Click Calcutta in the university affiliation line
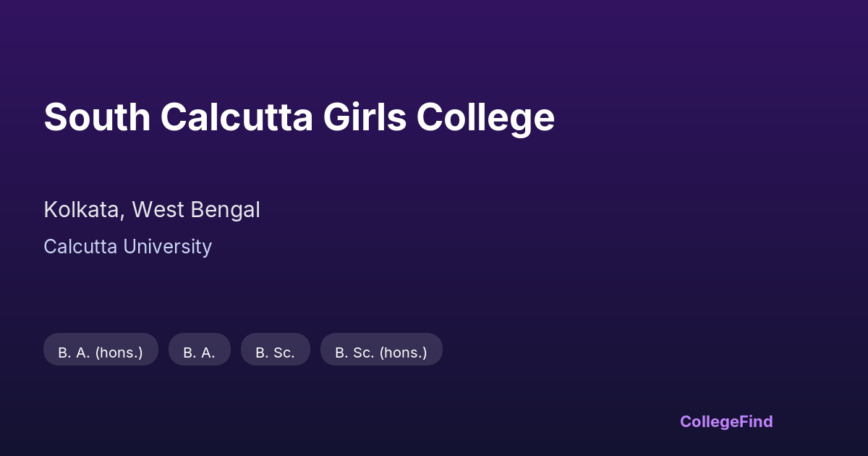 80,247
